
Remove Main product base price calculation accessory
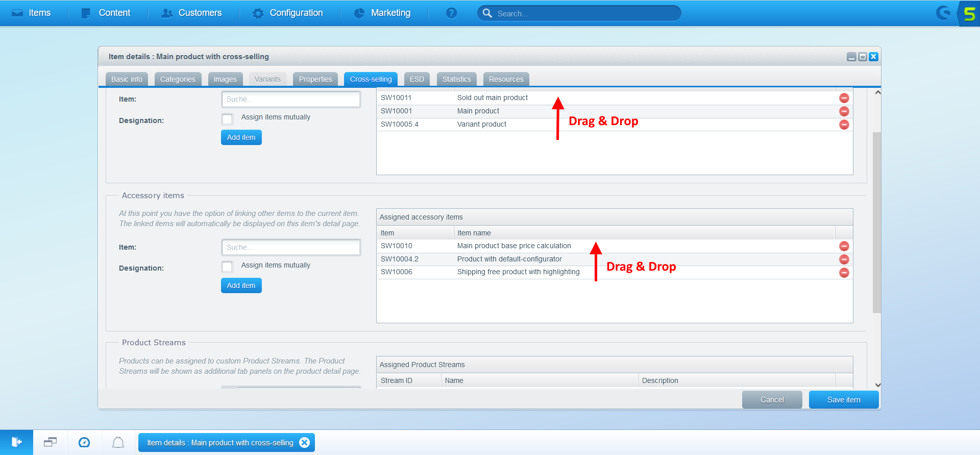point(844,246)
